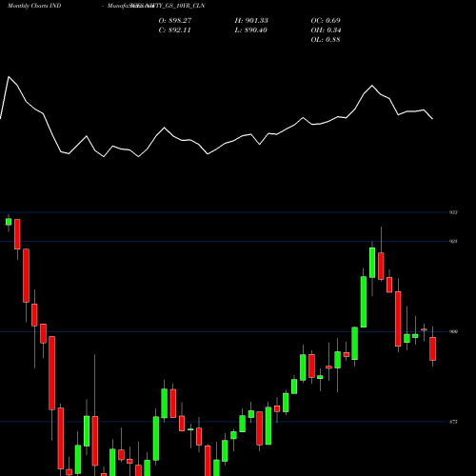Click the first small green candlestick at far left
Screen dimensions: 476x476
tap(9, 222)
